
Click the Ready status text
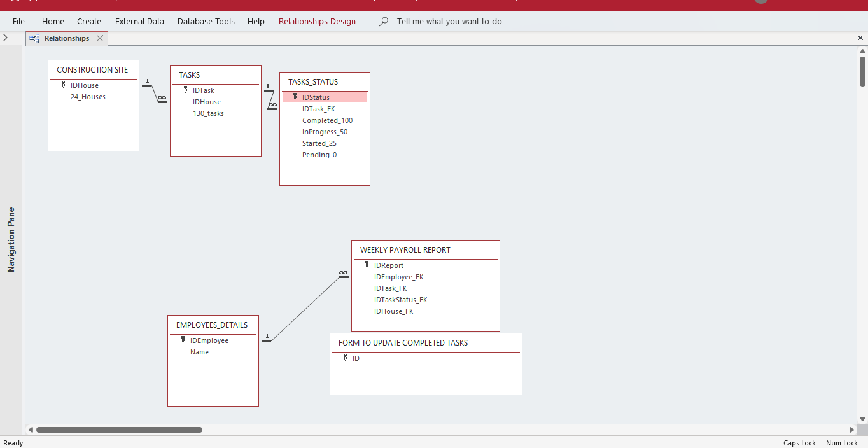13,443
